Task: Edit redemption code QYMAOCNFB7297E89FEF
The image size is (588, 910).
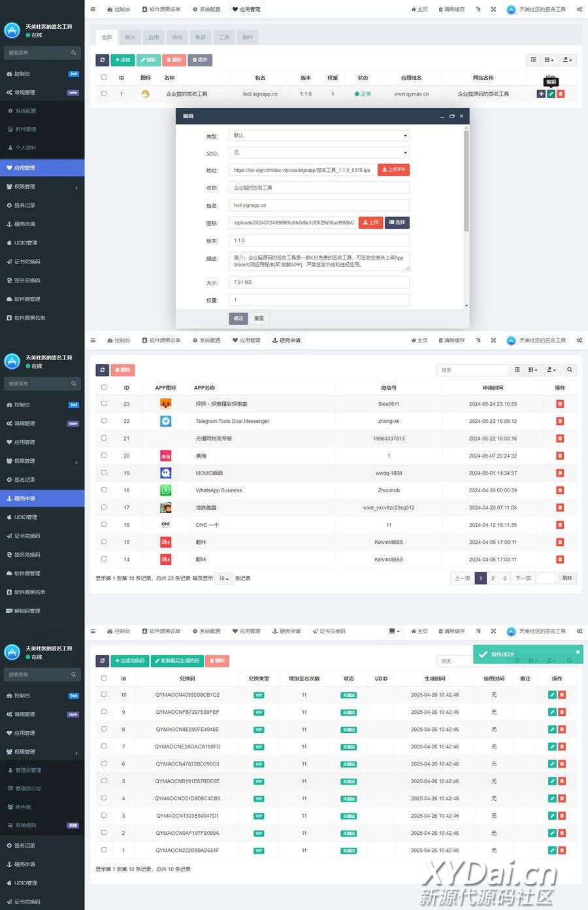Action: click(552, 712)
